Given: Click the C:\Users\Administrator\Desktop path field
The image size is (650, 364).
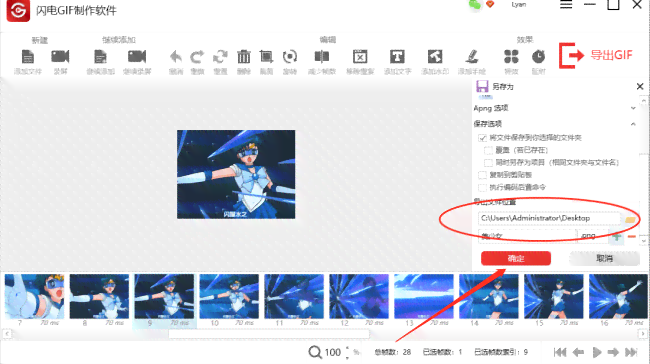Looking at the screenshot, I should 549,218.
